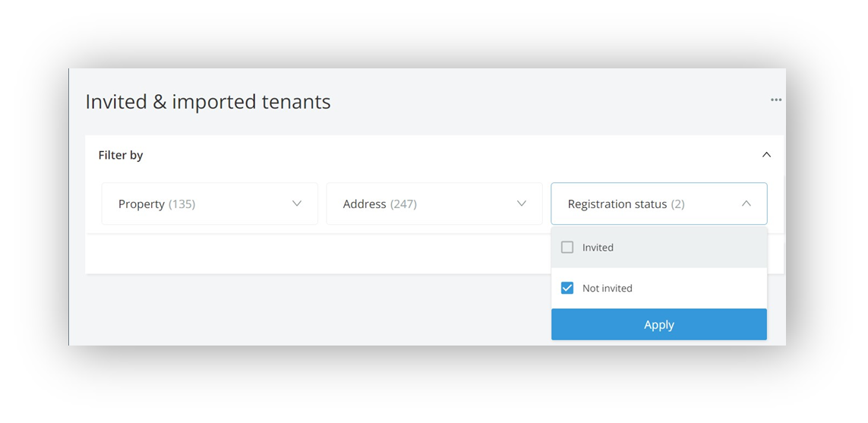The image size is (868, 423).
Task: Click the Filter by label text
Action: coord(121,155)
